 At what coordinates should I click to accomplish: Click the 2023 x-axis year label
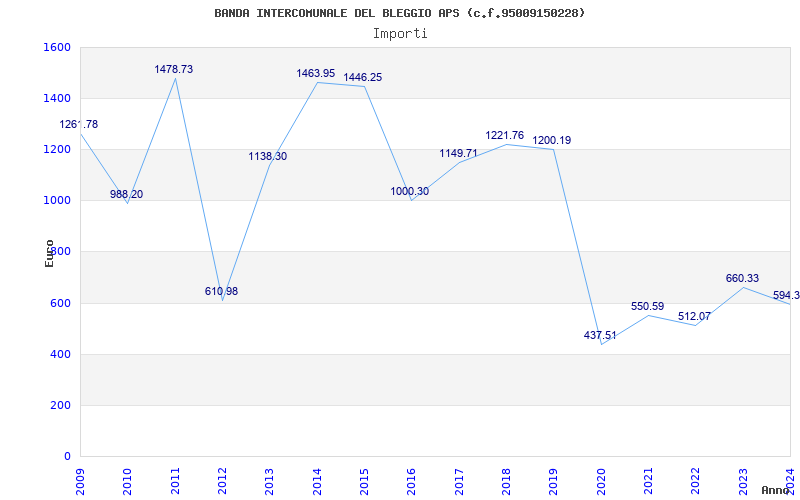(x=743, y=482)
